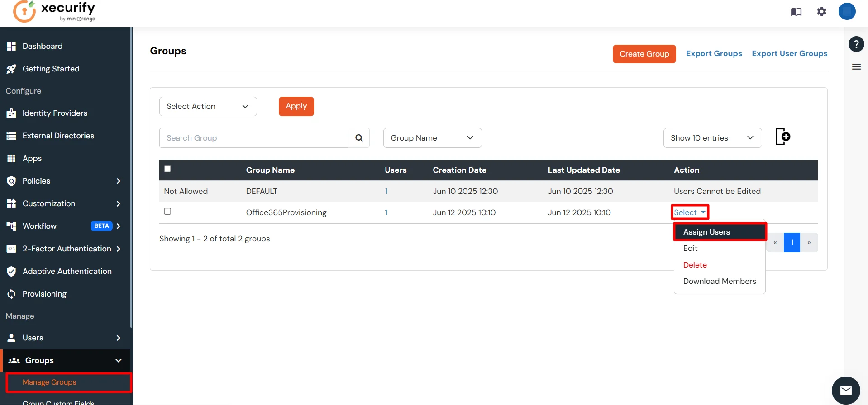The image size is (868, 405).
Task: Click the Users person icon
Action: pos(11,338)
